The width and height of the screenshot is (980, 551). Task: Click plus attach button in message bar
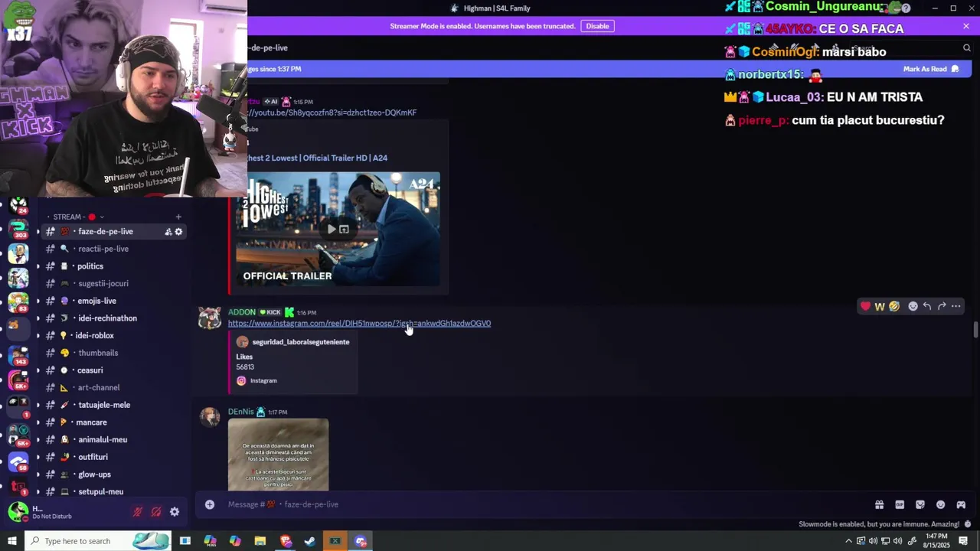(210, 504)
